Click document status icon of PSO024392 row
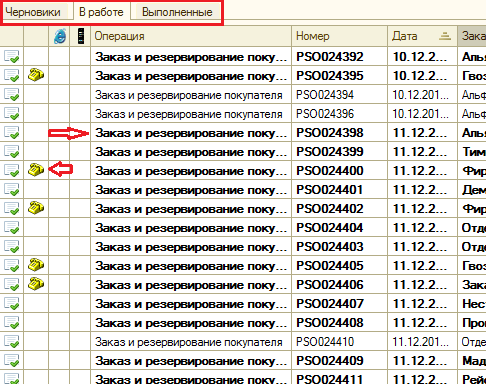 (12, 56)
